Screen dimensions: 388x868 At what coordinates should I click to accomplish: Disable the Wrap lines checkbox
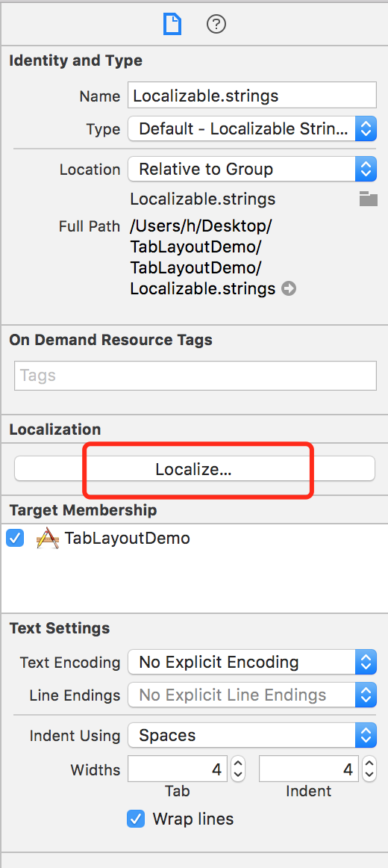135,819
